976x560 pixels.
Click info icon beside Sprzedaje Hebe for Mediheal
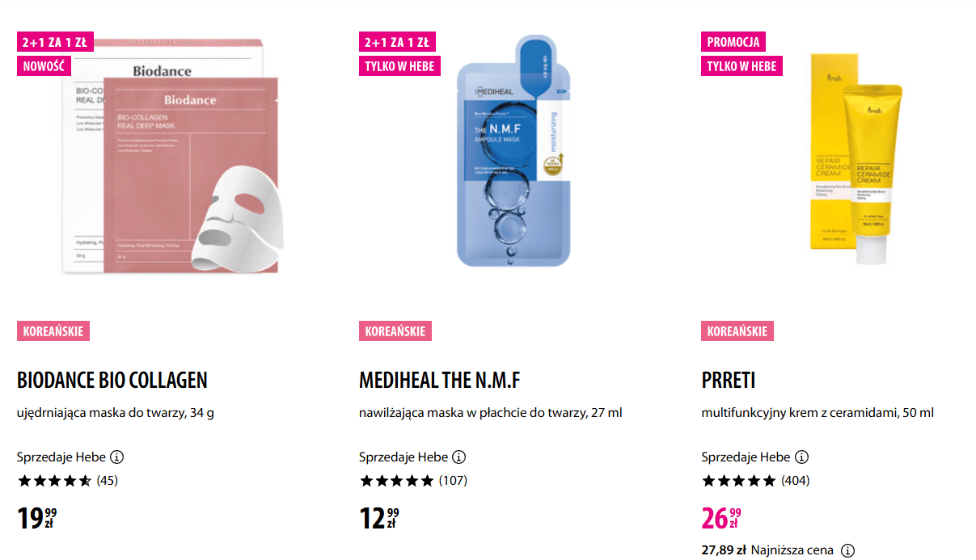[x=459, y=457]
